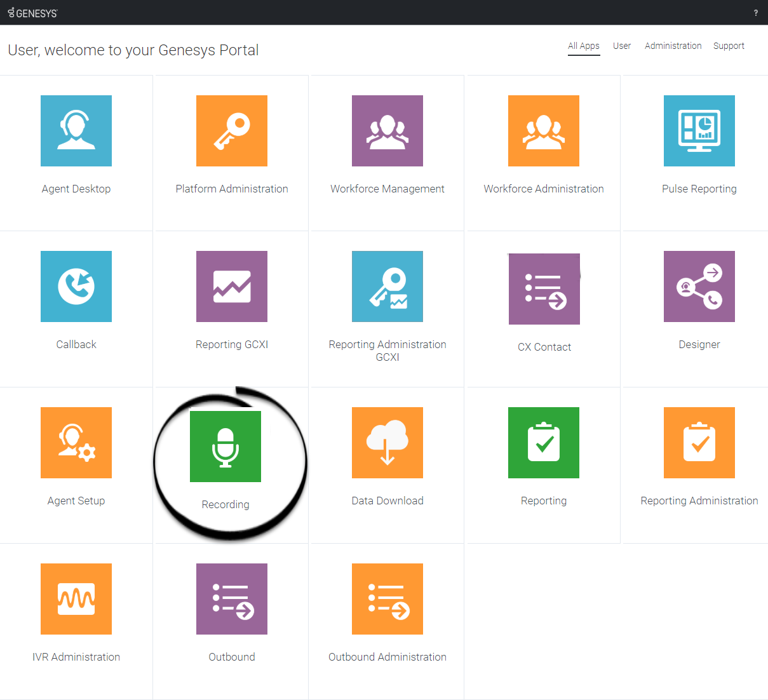Open the Callback phone icon

[76, 286]
